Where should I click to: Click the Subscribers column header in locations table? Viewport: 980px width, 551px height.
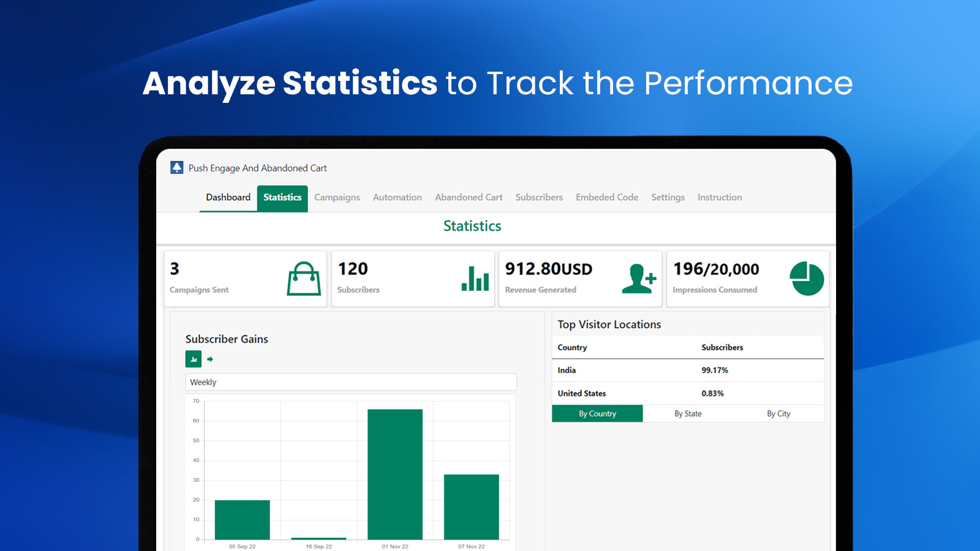[722, 347]
